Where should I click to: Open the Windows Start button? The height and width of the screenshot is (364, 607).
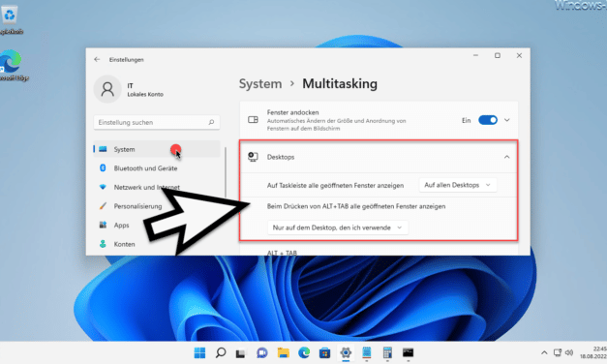[199, 352]
